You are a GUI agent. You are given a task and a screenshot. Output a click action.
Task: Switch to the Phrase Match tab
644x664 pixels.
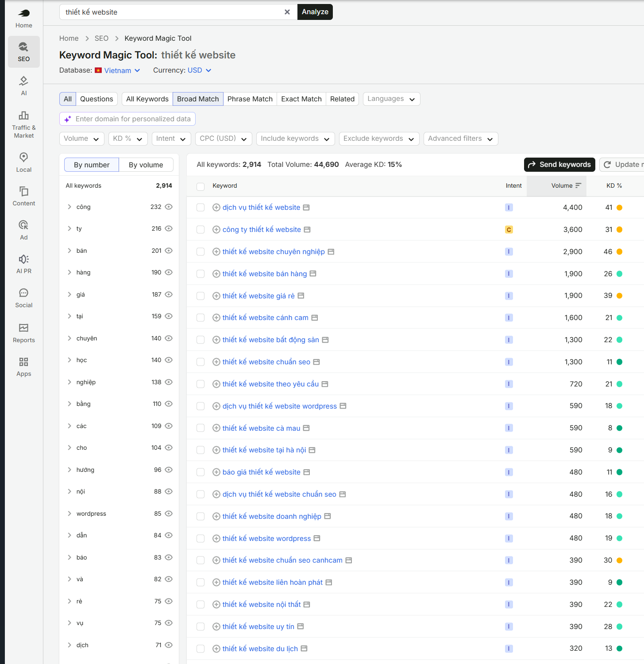point(250,99)
